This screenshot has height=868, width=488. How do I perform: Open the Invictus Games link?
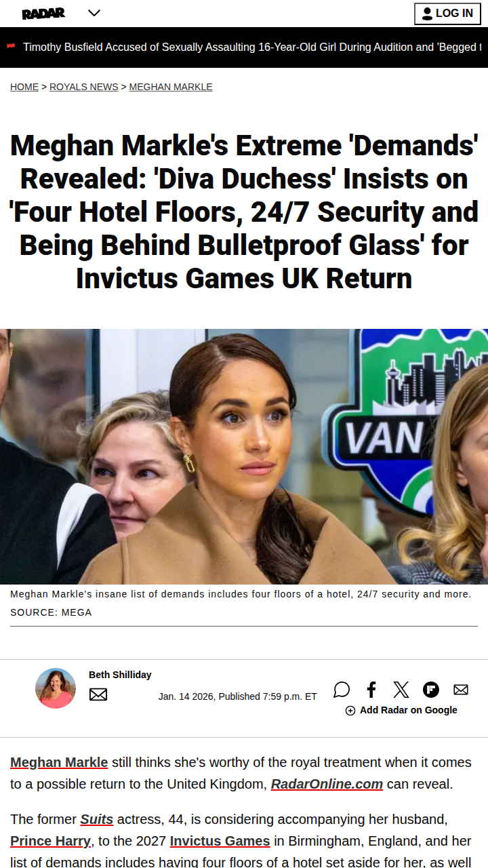click(x=220, y=841)
